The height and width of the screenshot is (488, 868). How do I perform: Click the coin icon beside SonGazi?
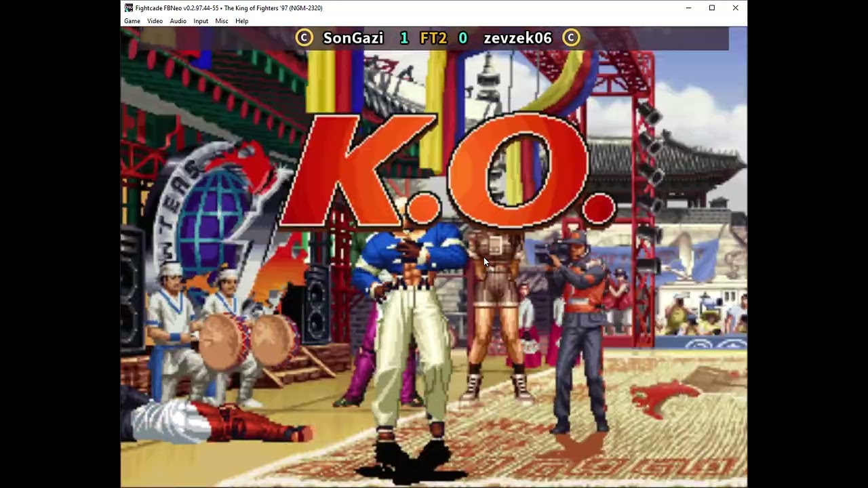[304, 38]
